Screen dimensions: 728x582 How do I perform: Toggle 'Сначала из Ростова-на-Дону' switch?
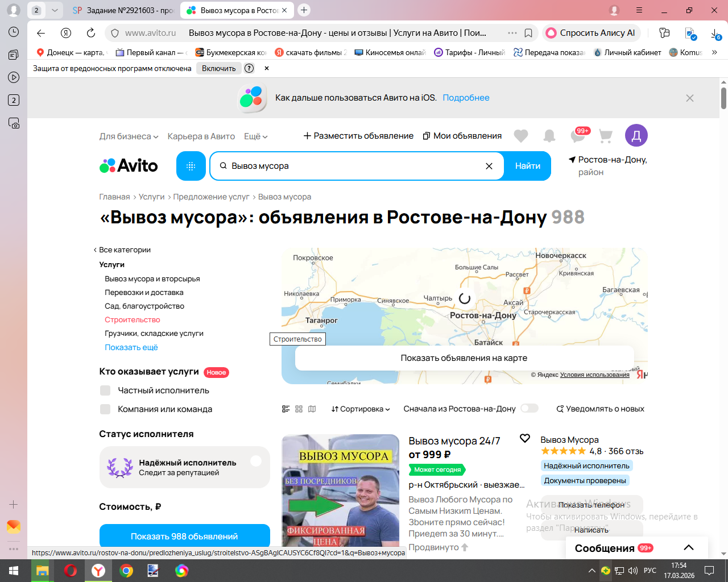[x=530, y=409]
